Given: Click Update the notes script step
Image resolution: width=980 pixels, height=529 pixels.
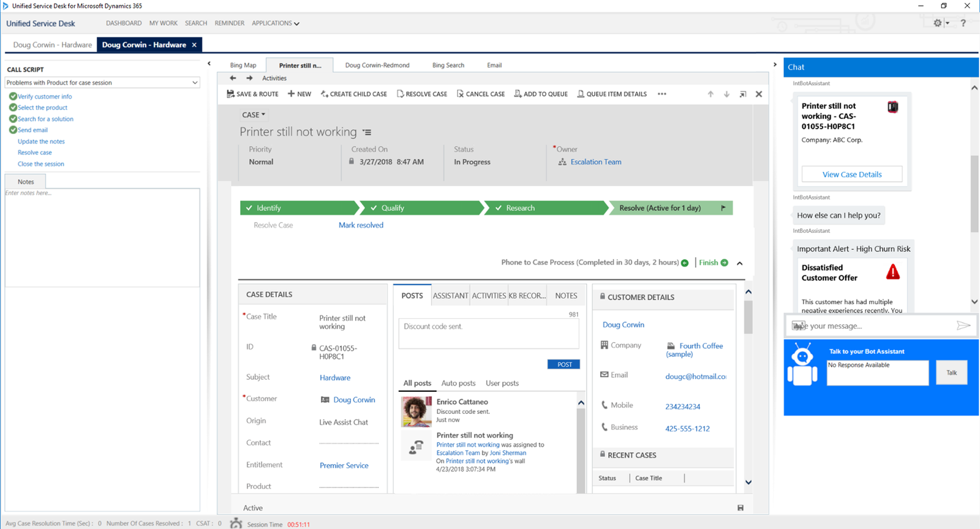Looking at the screenshot, I should click(x=41, y=141).
